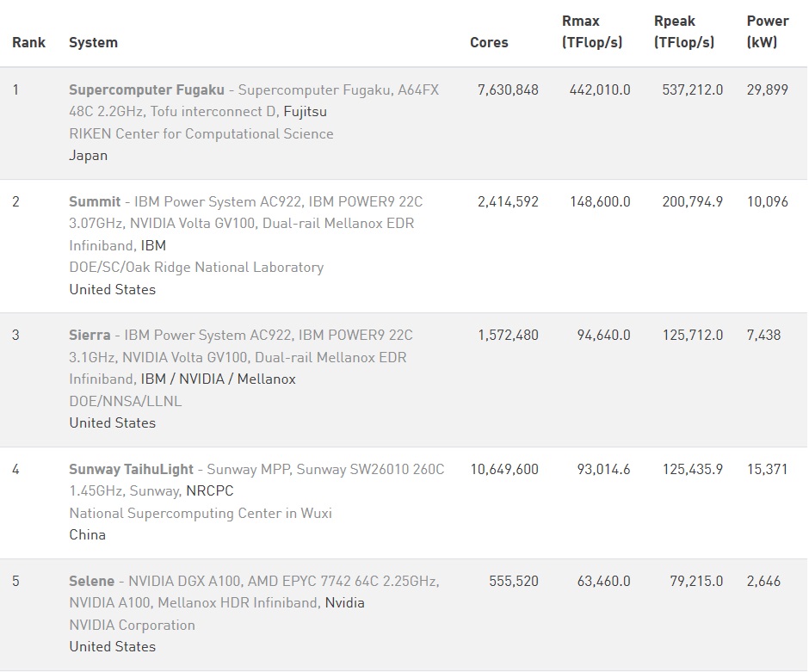Click the NVIDIA Corporation site link
The width and height of the screenshot is (809, 672).
click(x=132, y=625)
